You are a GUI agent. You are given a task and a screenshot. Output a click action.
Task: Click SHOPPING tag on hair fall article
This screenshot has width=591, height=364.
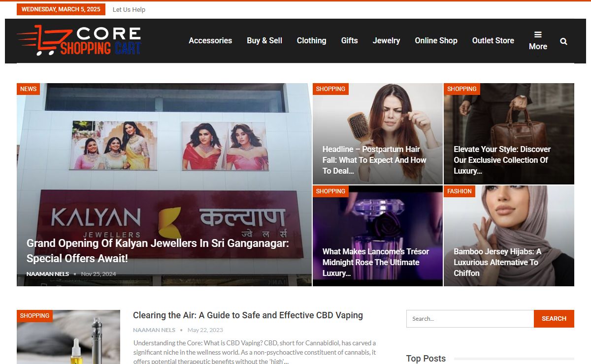click(x=330, y=89)
